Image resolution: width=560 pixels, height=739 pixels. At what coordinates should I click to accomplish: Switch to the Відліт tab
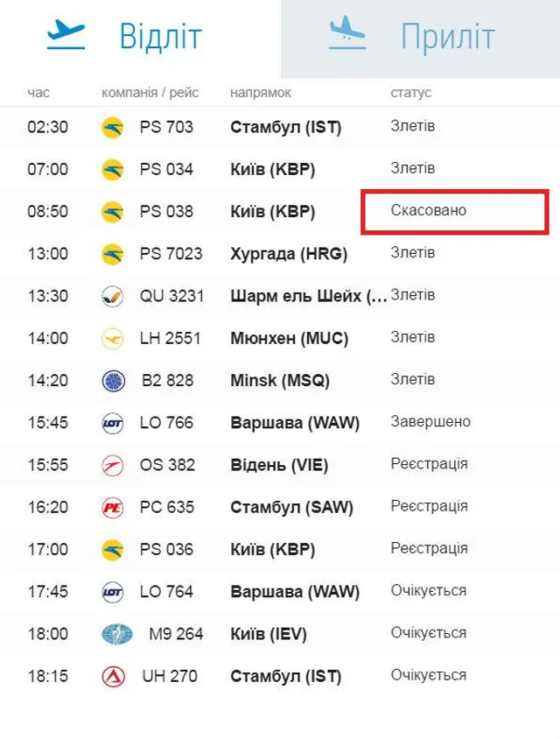pos(160,37)
